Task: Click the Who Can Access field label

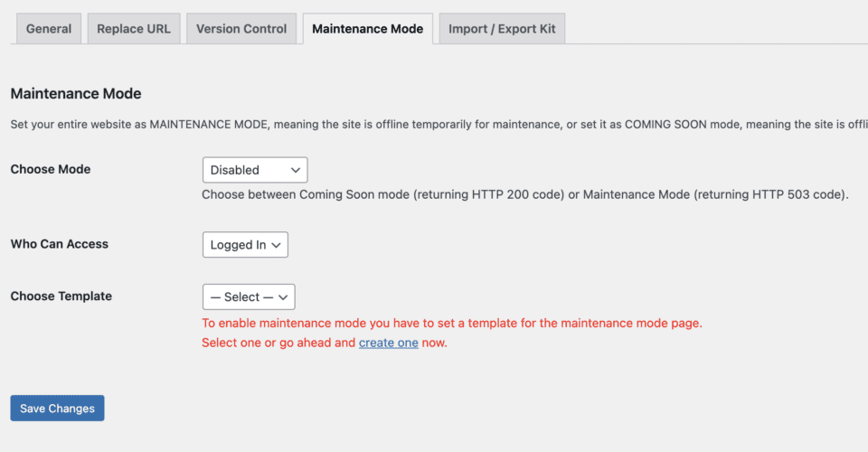Action: (60, 244)
